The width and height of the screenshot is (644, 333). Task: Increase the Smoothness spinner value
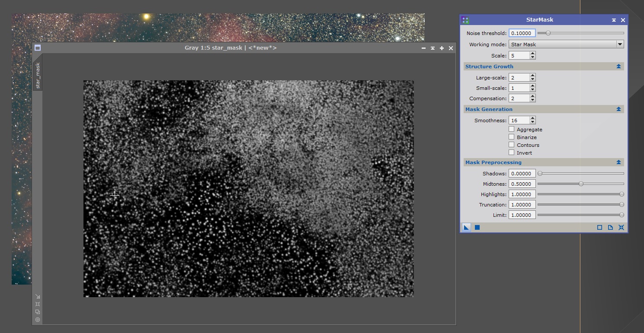pos(532,118)
